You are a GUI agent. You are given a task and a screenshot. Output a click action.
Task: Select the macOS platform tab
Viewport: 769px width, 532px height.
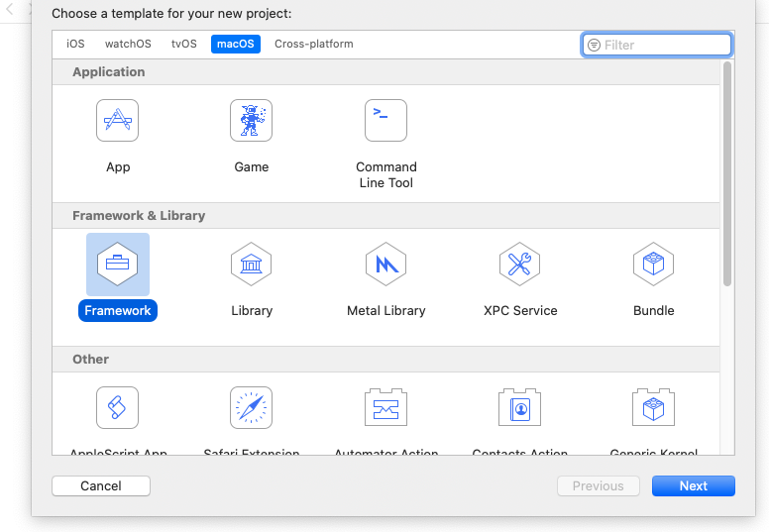pos(236,44)
